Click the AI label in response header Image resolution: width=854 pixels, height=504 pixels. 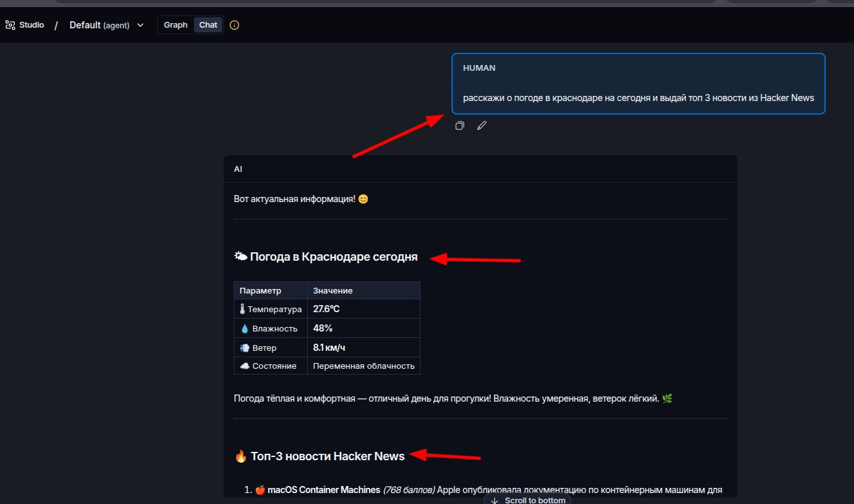coord(238,169)
